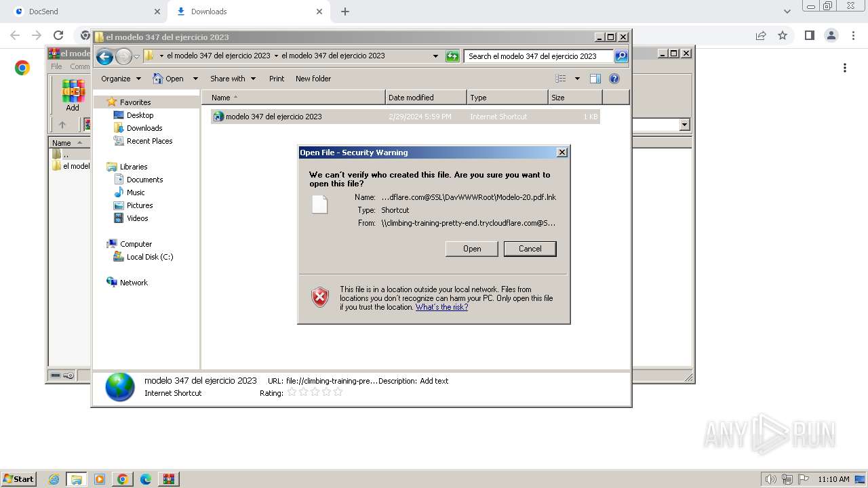Reload the Chrome page
Image resolution: width=868 pixels, height=488 pixels.
(58, 35)
